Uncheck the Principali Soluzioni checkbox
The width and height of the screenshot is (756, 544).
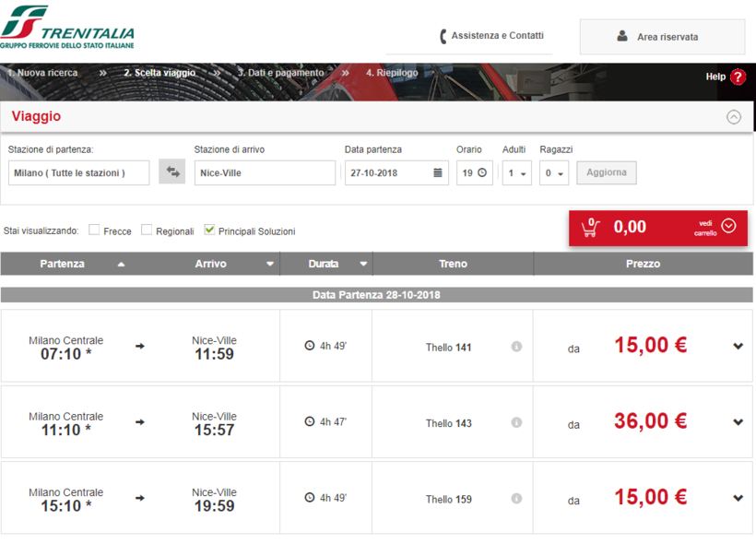209,231
